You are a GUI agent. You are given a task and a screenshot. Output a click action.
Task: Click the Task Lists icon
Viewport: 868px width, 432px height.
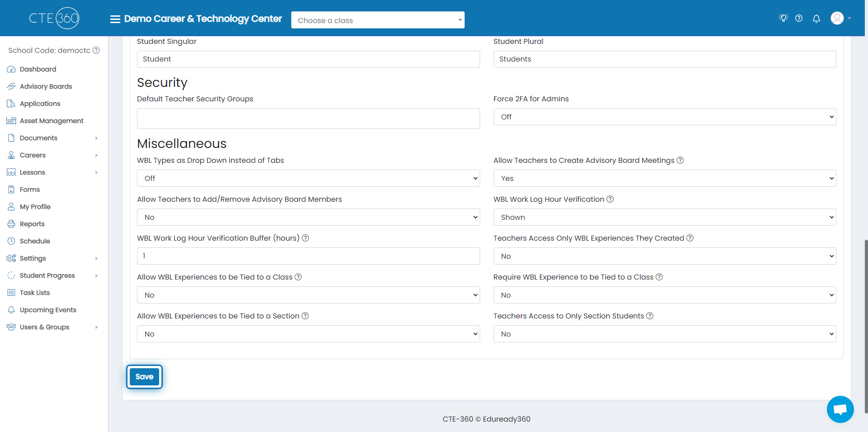pyautogui.click(x=11, y=293)
